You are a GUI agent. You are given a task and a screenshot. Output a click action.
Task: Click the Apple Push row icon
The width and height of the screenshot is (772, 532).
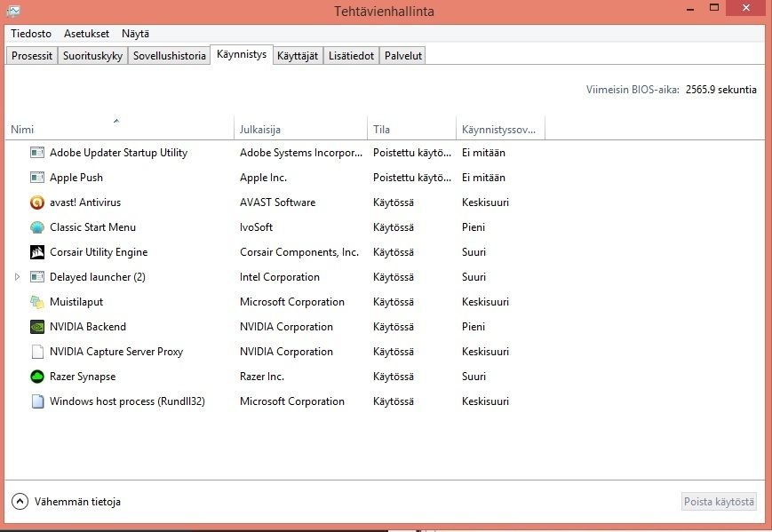[x=37, y=177]
